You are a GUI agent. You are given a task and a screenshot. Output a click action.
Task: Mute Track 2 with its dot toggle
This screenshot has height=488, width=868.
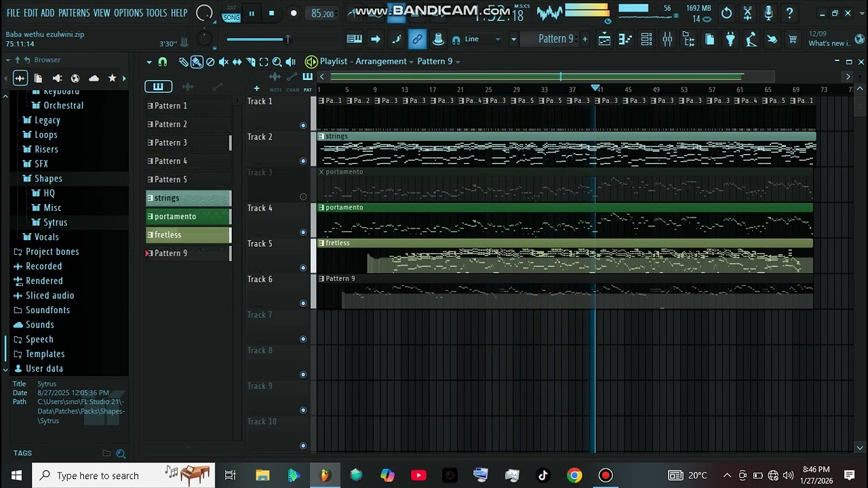303,161
